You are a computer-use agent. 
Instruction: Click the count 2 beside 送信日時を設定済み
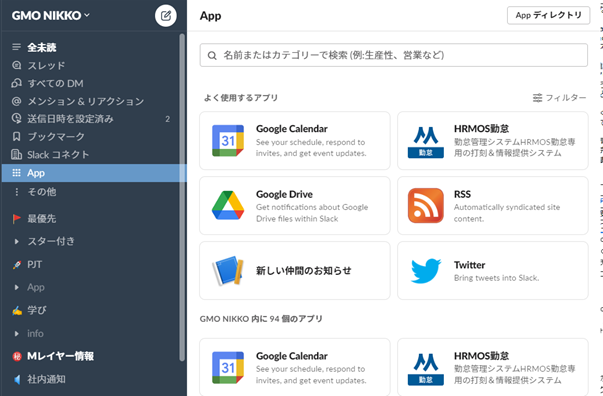pos(167,119)
